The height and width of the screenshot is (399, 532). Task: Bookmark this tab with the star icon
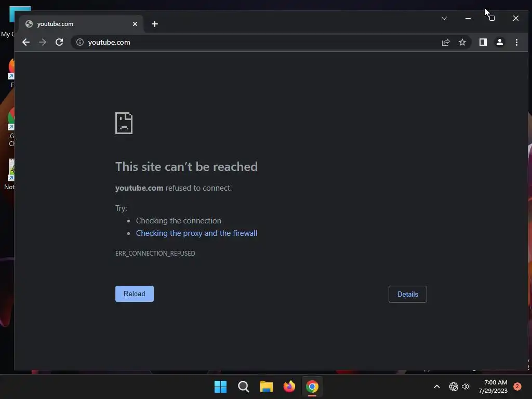click(x=462, y=42)
